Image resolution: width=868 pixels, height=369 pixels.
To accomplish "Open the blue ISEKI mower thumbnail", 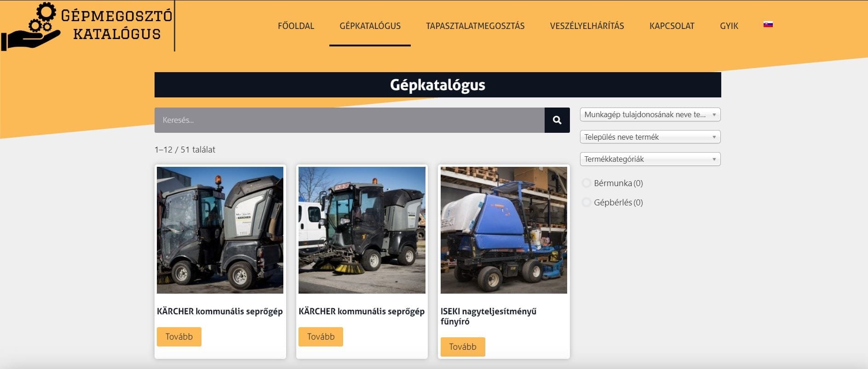I will [504, 230].
